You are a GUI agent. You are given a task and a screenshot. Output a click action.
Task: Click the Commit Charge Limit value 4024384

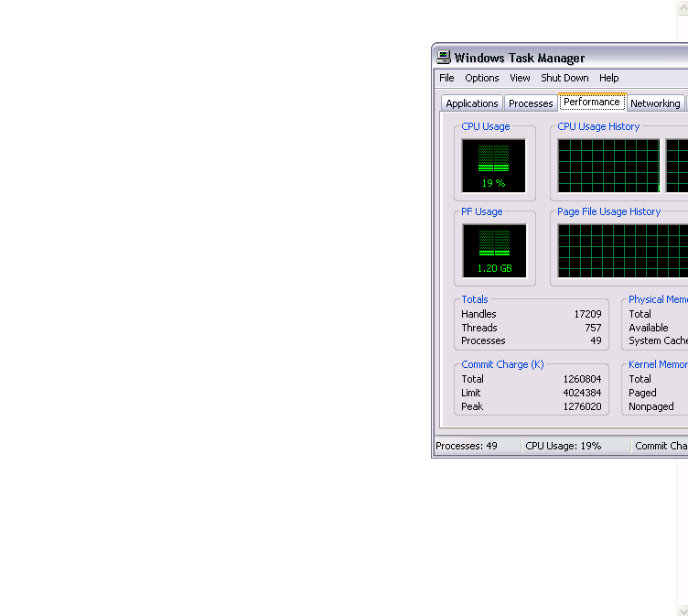[x=582, y=393]
